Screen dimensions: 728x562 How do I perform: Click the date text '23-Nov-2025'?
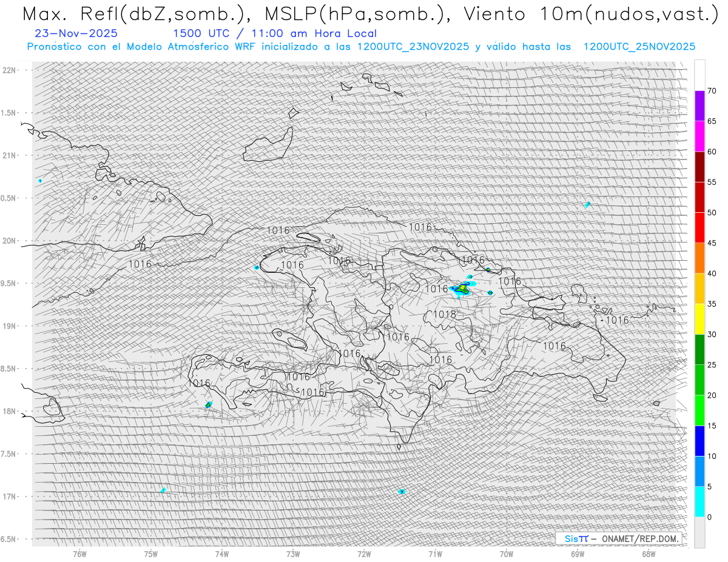click(x=76, y=33)
